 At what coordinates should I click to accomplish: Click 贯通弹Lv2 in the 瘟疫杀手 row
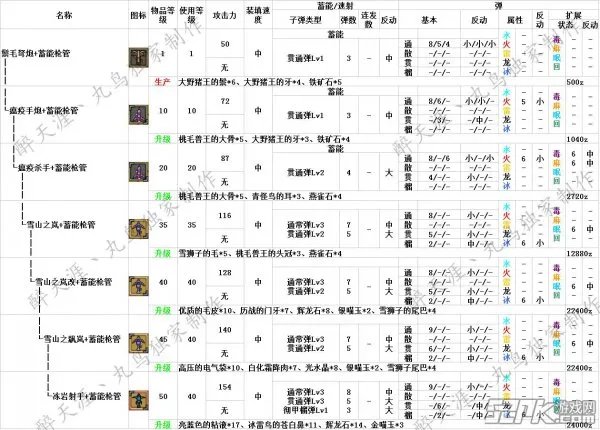click(x=305, y=173)
